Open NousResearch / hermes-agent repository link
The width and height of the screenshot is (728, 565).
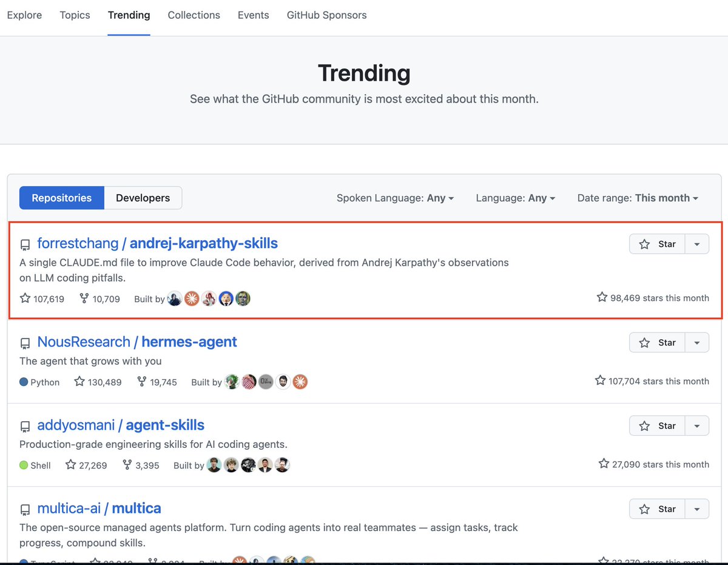137,342
